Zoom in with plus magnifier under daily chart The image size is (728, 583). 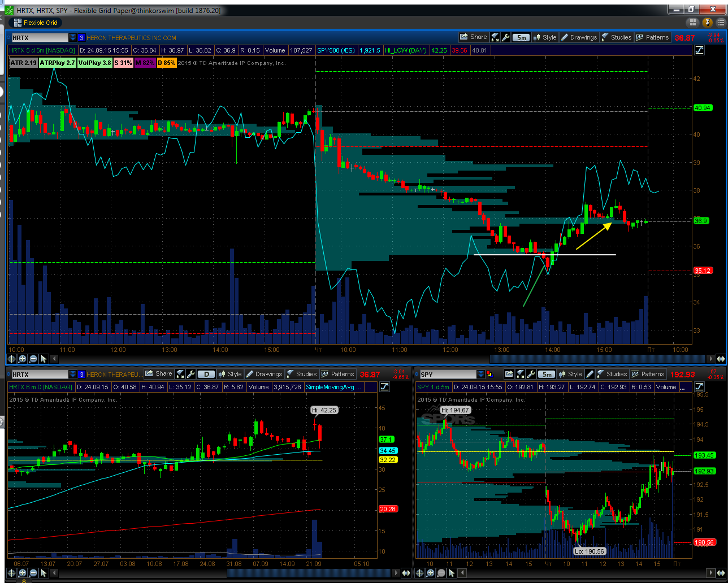click(x=23, y=573)
